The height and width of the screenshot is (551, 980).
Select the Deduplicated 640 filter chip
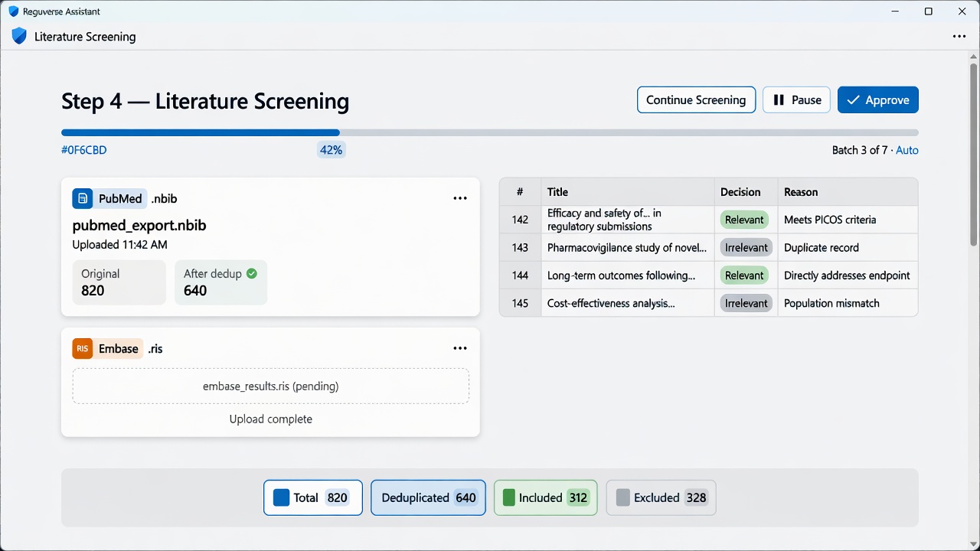(428, 497)
